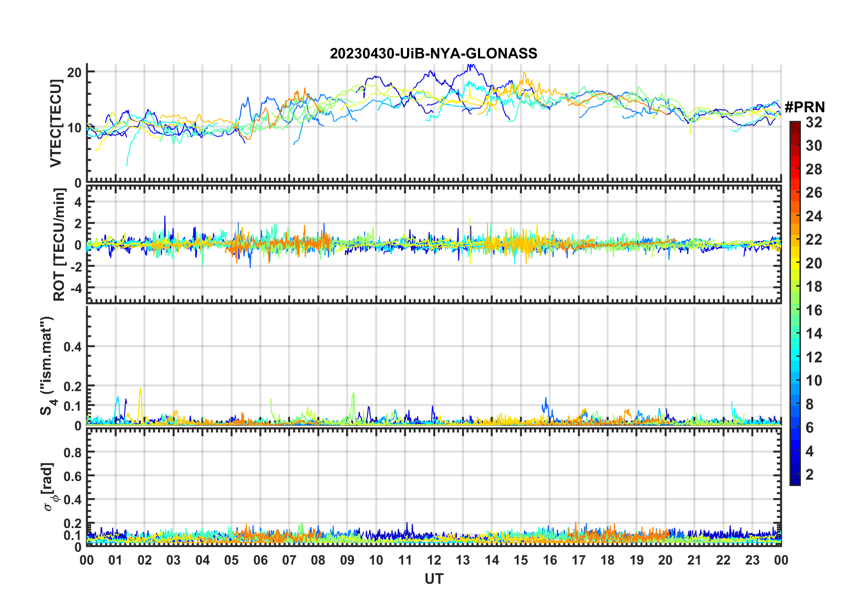Select the UT axis hour label 03
Screen dimensions: 868x607
[173, 560]
